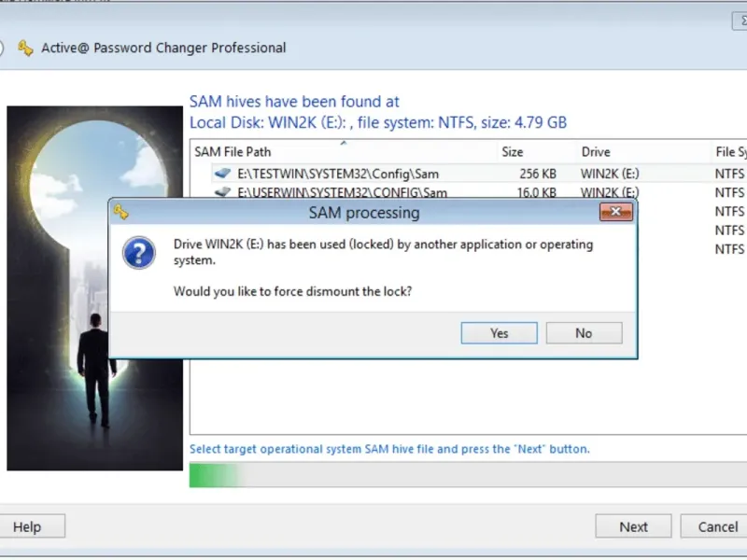Click the 256 KB size cell
747x560 pixels.
[x=538, y=174]
